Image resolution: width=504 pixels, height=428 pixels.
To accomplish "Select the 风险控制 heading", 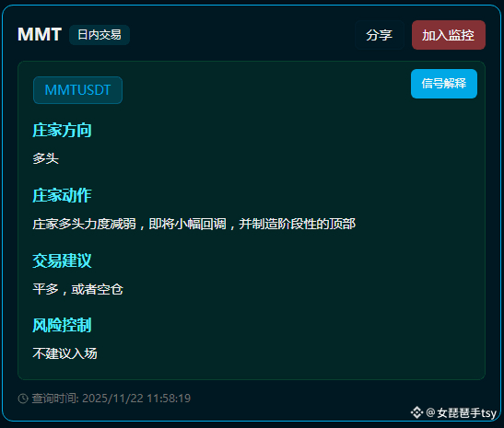I will point(62,325).
